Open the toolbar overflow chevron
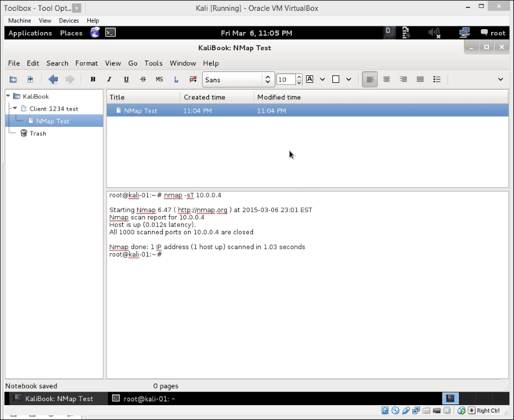The image size is (514, 420). point(500,79)
